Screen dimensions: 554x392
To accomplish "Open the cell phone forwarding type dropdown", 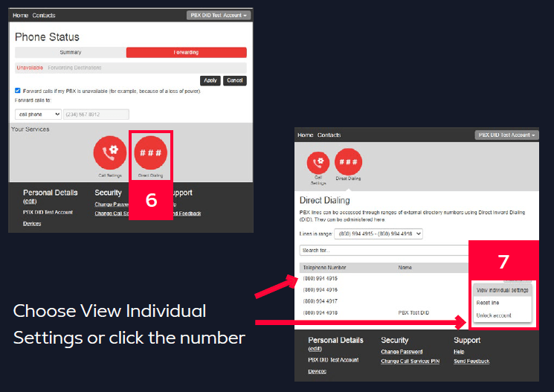I will pos(38,115).
